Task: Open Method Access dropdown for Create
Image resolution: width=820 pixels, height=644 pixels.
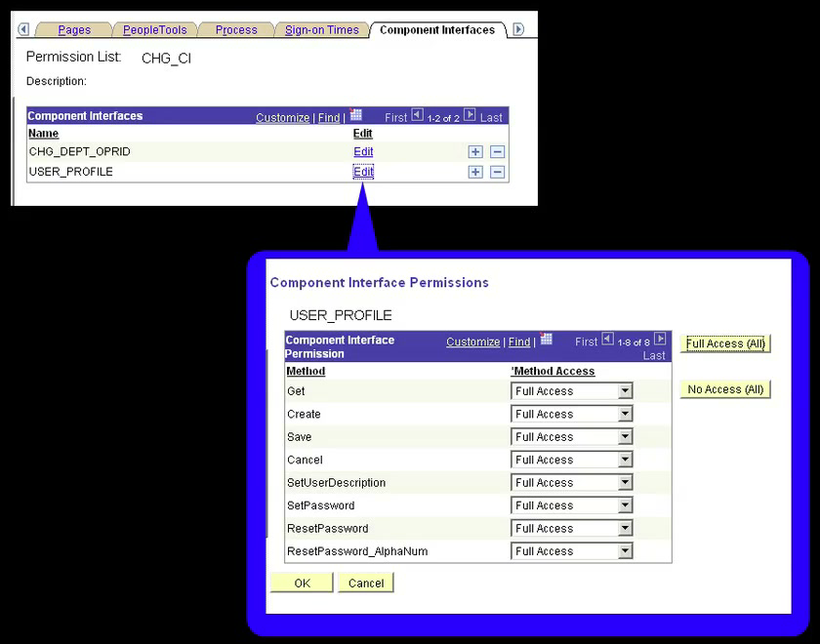Action: pos(572,414)
